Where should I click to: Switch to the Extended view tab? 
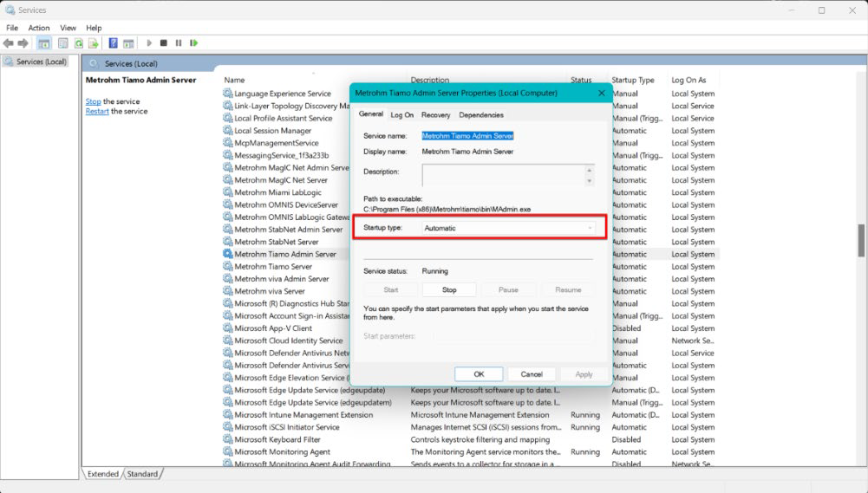[x=103, y=474]
